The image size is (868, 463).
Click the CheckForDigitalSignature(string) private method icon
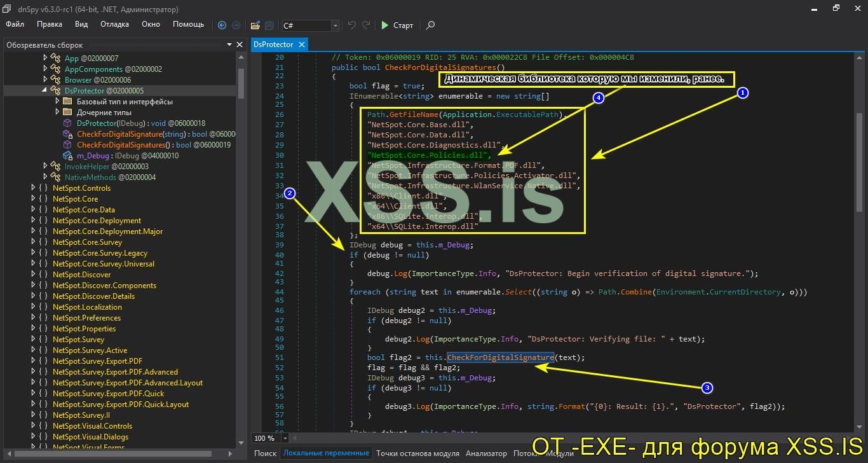tap(67, 134)
